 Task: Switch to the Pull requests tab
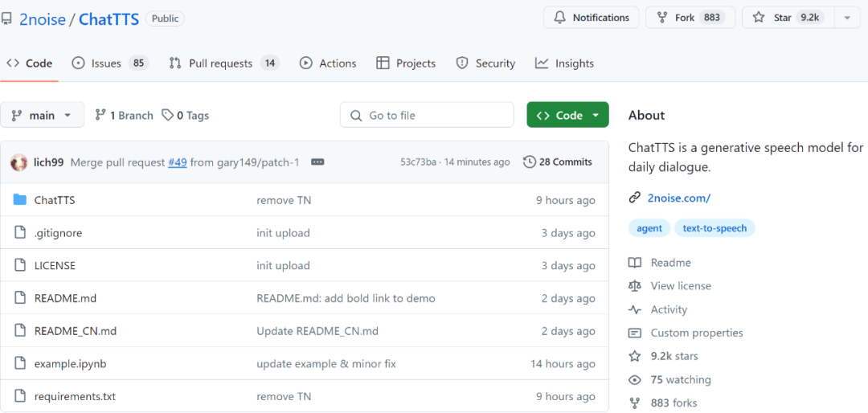point(225,63)
